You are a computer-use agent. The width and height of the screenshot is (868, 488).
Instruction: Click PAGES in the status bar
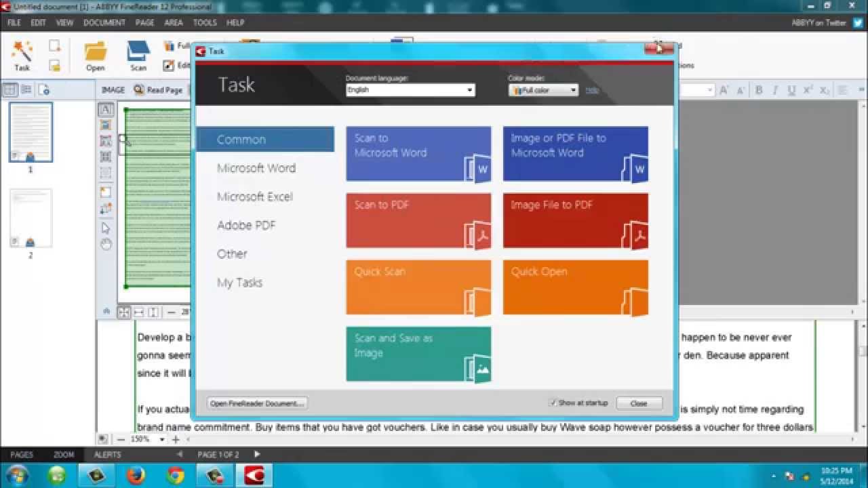coord(22,454)
